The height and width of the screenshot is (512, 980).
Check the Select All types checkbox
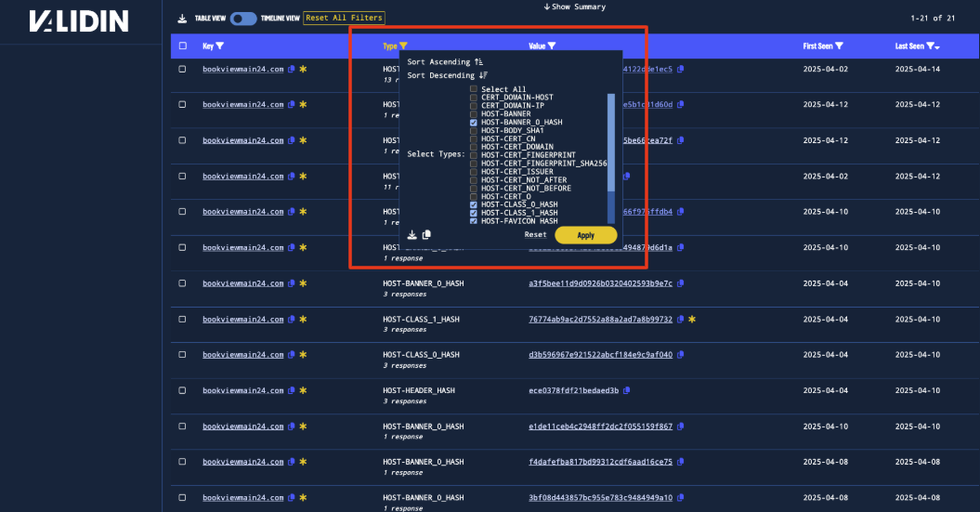474,89
